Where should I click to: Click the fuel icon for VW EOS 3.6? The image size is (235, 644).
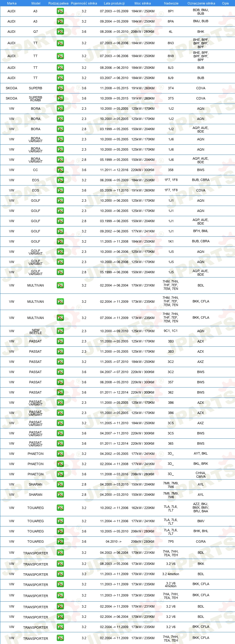point(60,190)
